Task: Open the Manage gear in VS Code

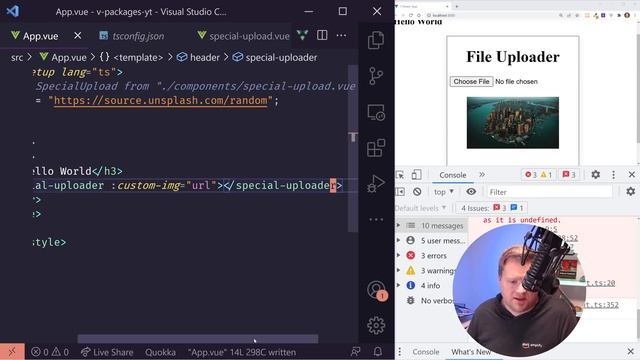Action: 376,325
